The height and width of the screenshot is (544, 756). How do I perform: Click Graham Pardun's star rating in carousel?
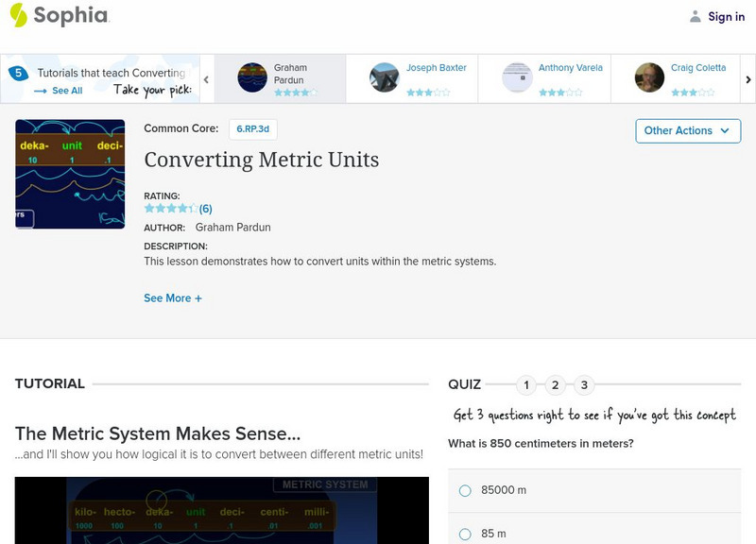coord(296,93)
